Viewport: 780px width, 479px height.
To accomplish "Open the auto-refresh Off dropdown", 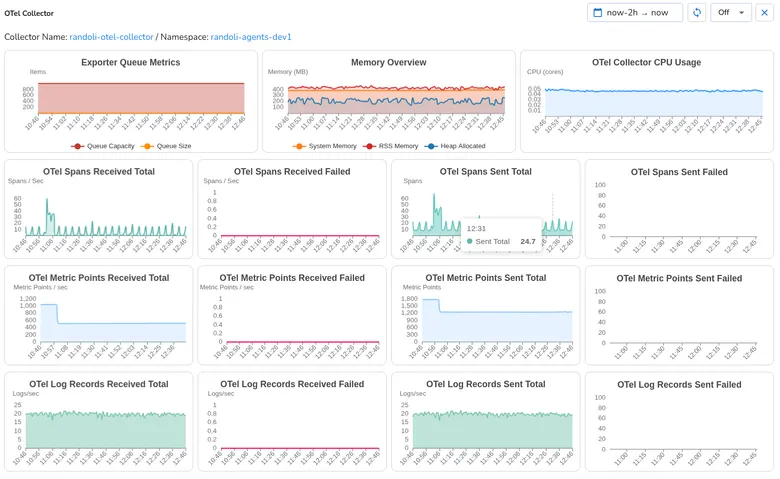I will coord(731,12).
